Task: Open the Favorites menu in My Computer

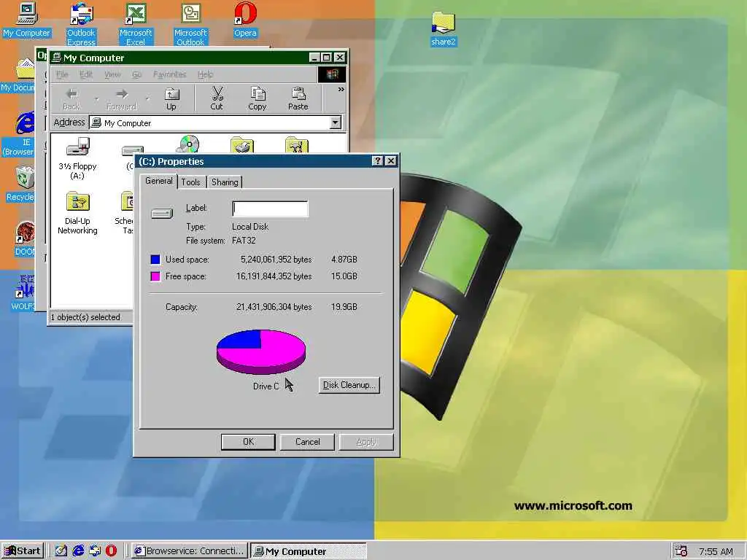Action: tap(169, 74)
